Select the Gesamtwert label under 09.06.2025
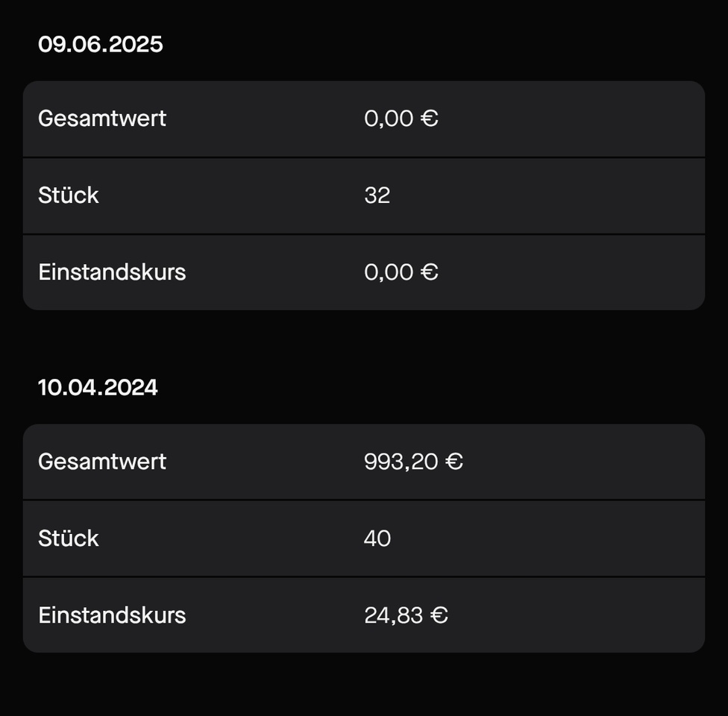This screenshot has height=716, width=728. [x=102, y=119]
